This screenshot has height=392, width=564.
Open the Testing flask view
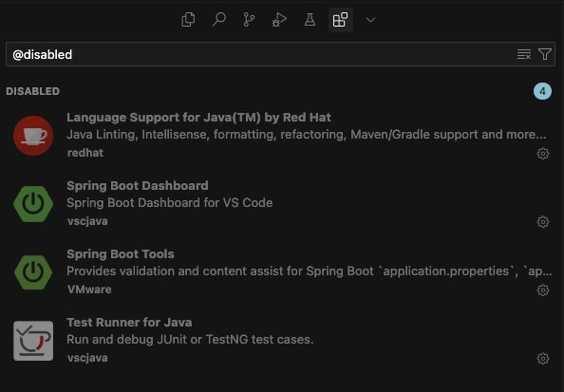[x=310, y=19]
